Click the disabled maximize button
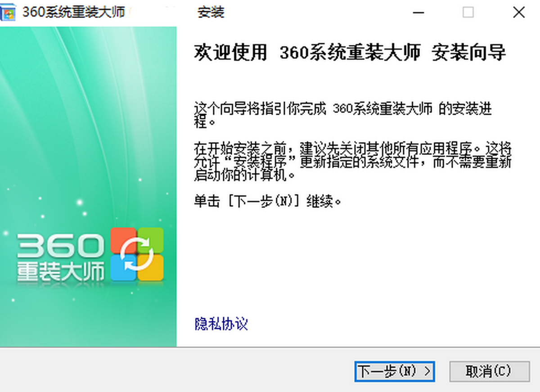The height and width of the screenshot is (392, 540). [468, 12]
